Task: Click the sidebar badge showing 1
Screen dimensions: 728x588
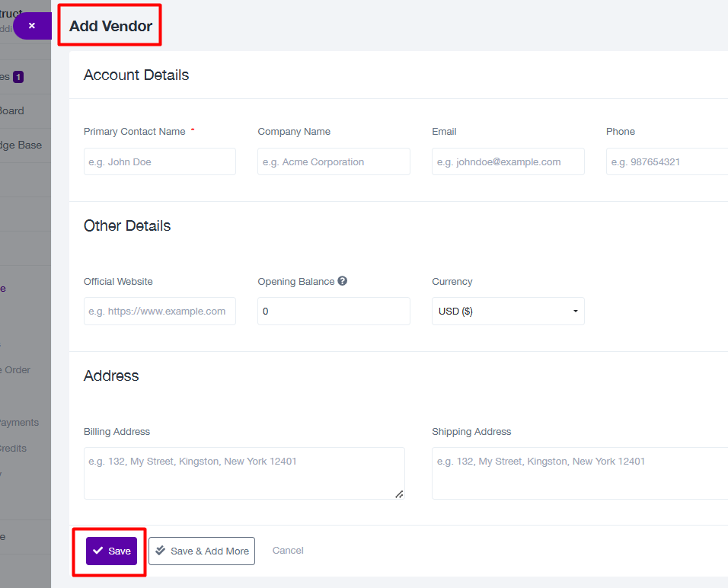Action: click(18, 77)
